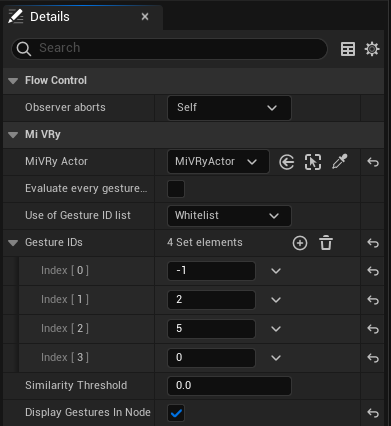Click the Use of Gesture ID list label
The width and height of the screenshot is (391, 426).
tap(78, 215)
